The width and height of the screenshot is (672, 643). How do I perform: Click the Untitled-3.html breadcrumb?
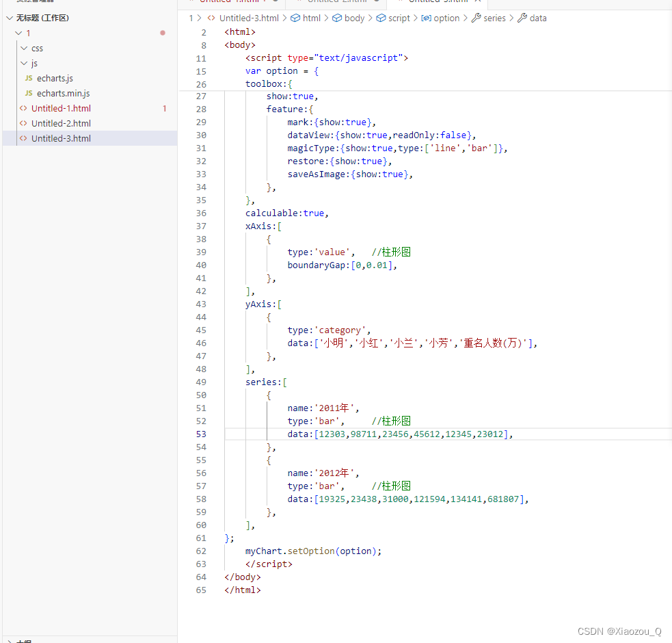249,18
